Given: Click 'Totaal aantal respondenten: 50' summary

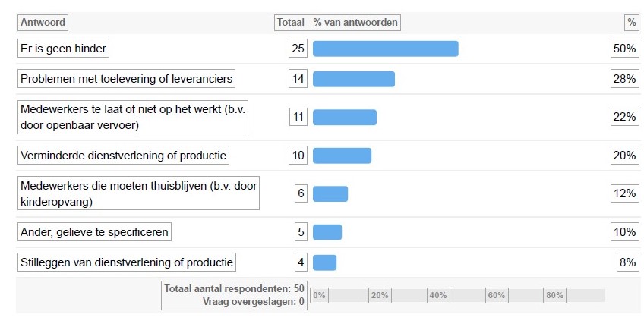Looking at the screenshot, I should (x=234, y=288).
